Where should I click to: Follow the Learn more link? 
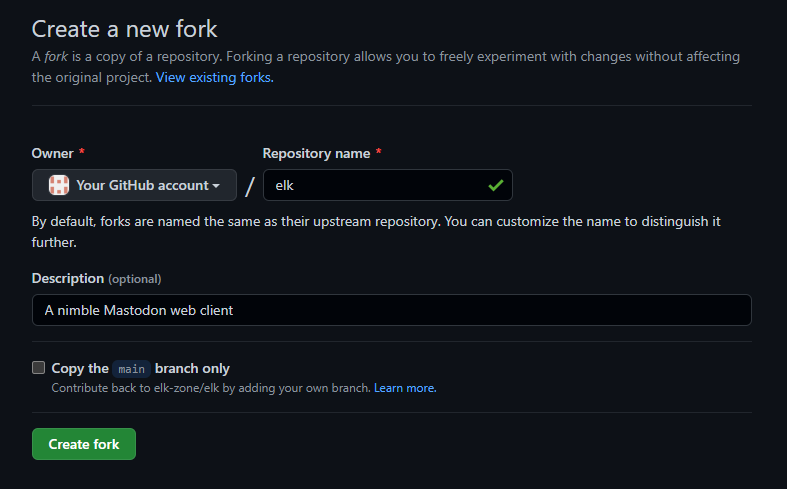(x=405, y=387)
